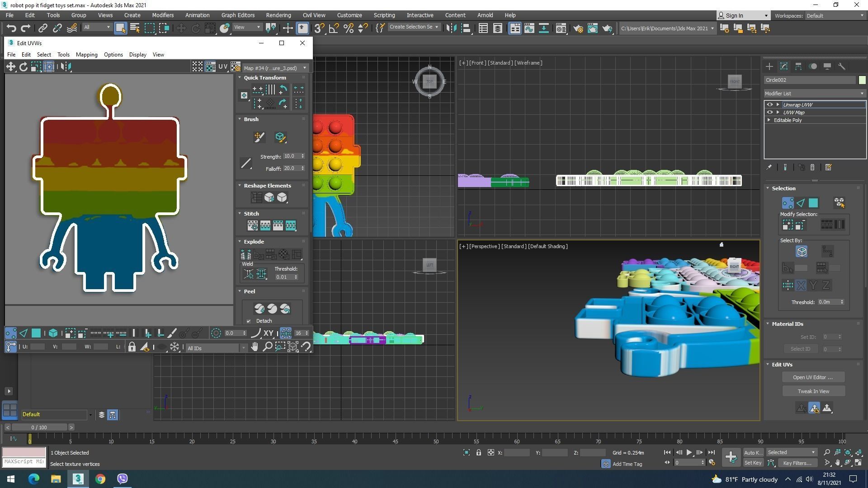This screenshot has height=488, width=868.
Task: Click the Tweak In View button
Action: click(813, 391)
